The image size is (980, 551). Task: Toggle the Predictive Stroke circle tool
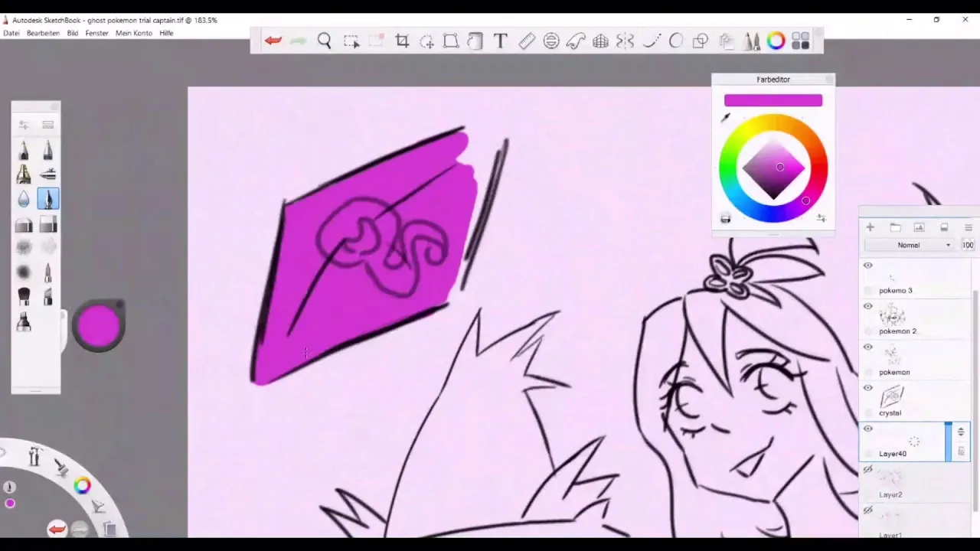pyautogui.click(x=676, y=41)
